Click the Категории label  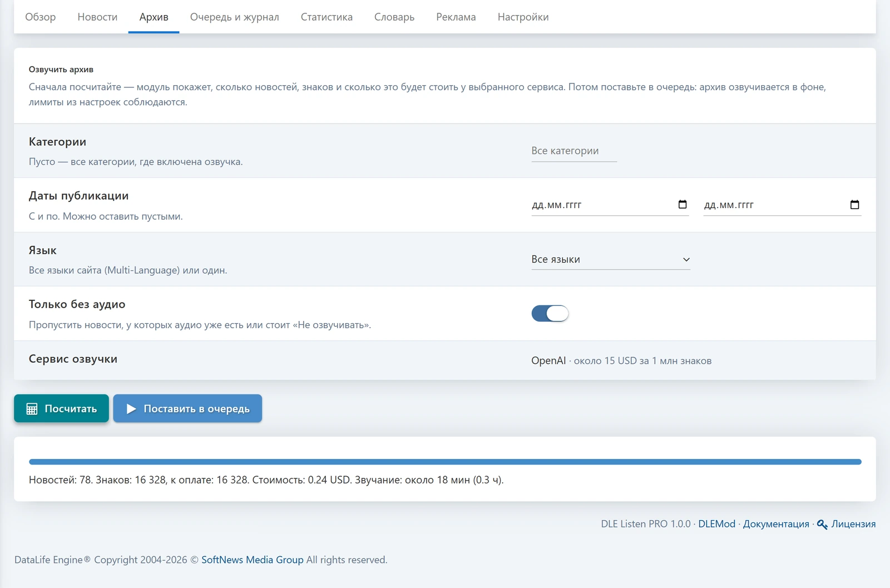57,142
